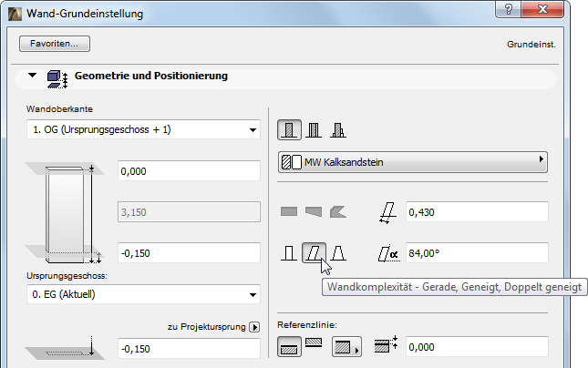Click the Wand-Grundeinstellung title bar app icon

click(15, 14)
